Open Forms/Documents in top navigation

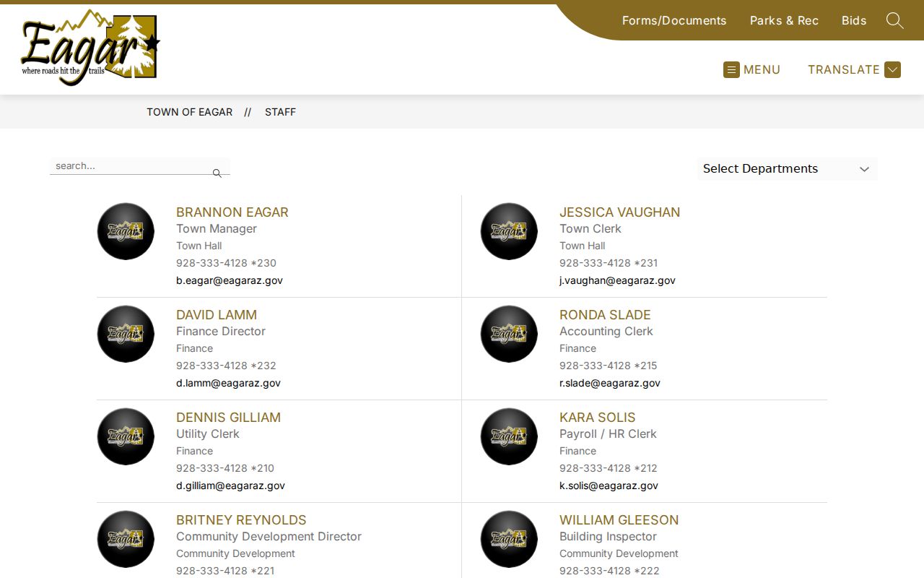[x=674, y=20]
